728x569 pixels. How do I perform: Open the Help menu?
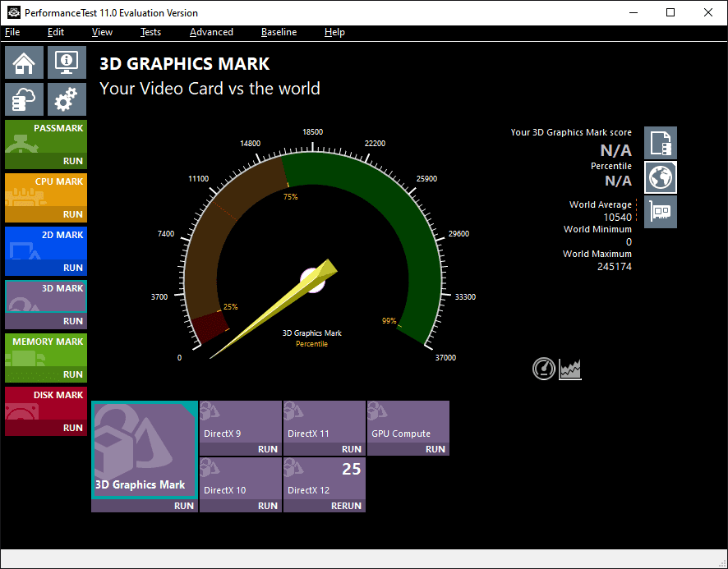[x=334, y=32]
